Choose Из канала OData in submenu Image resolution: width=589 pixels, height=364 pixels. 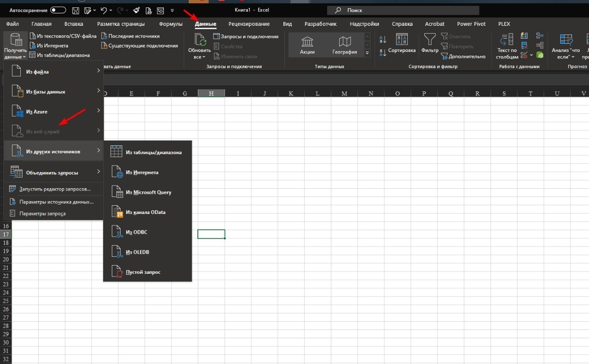tap(147, 212)
